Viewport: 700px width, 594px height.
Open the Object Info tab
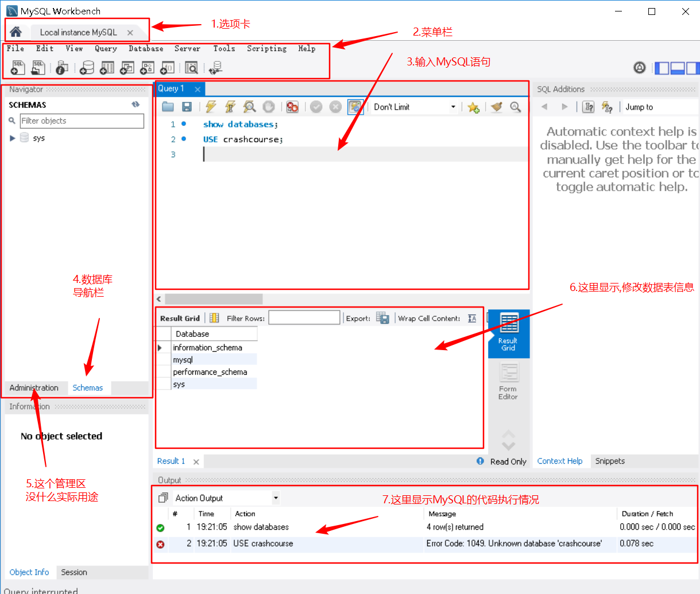click(x=29, y=572)
